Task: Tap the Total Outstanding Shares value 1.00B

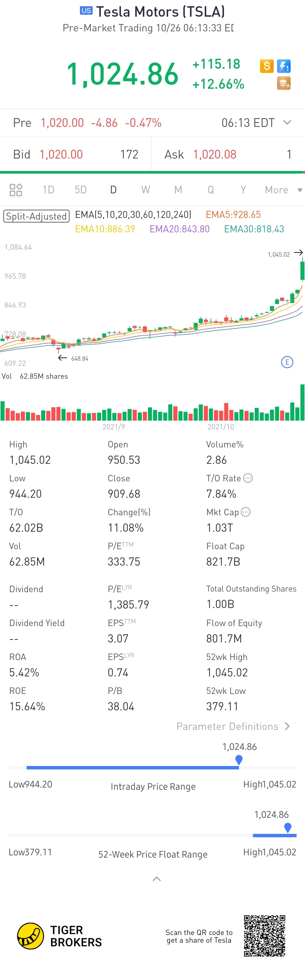Action: click(220, 604)
